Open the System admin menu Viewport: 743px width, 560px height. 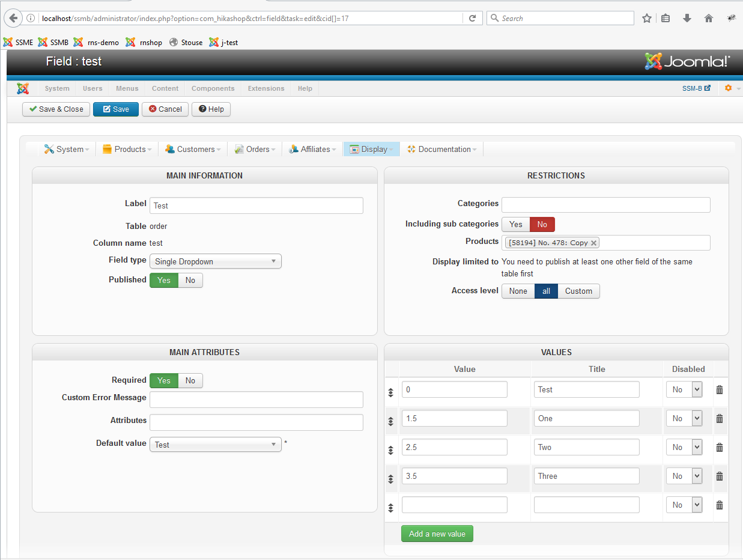[57, 88]
